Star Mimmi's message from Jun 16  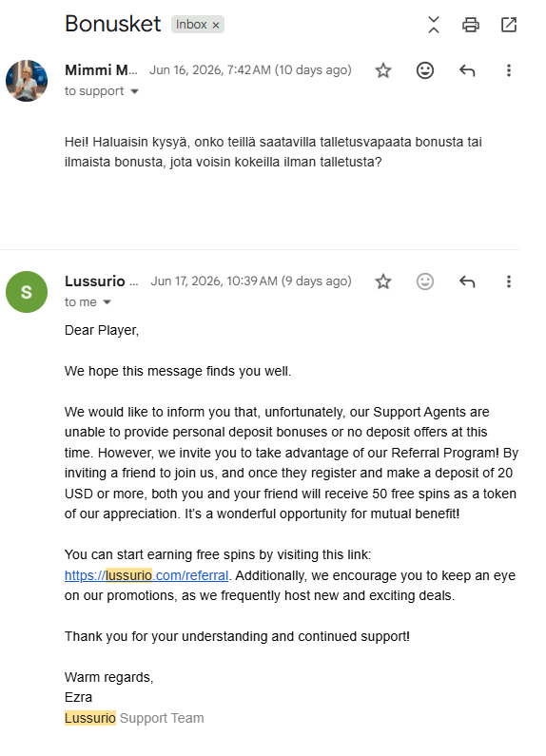(x=383, y=70)
